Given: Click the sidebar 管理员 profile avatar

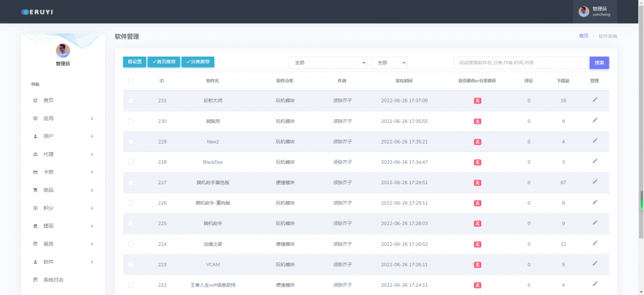Looking at the screenshot, I should click(x=62, y=50).
